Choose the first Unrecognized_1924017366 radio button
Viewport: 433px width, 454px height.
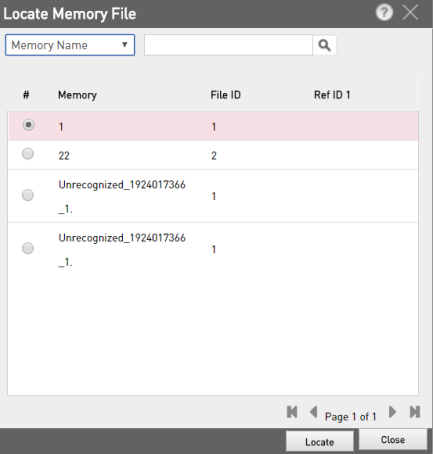point(28,195)
